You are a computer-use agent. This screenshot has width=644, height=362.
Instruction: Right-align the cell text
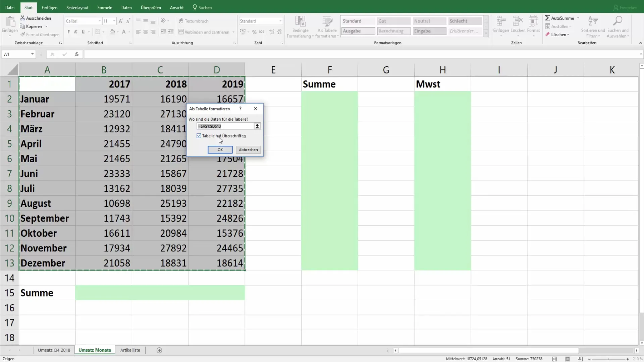pyautogui.click(x=153, y=32)
